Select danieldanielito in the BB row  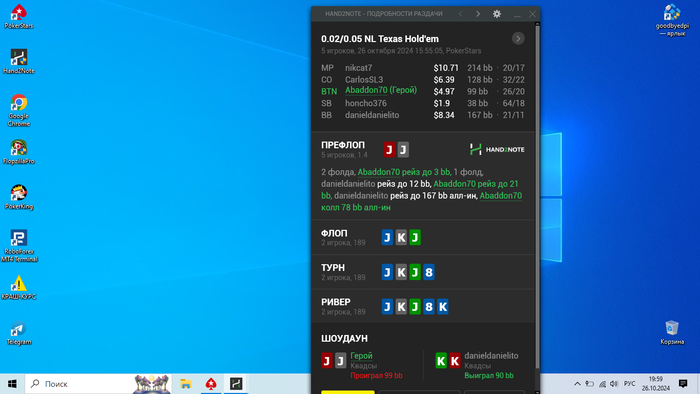(372, 115)
